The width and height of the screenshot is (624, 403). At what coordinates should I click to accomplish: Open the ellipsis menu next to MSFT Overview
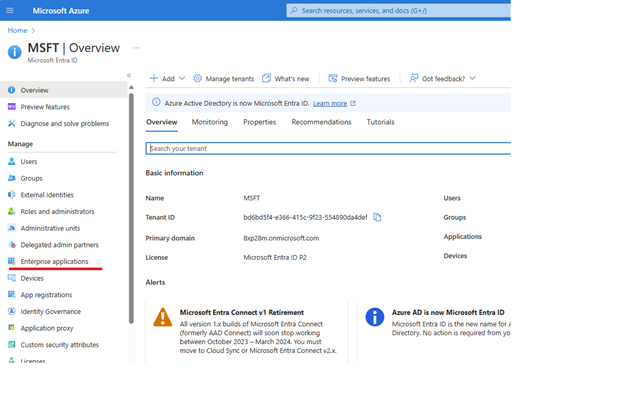[x=136, y=48]
